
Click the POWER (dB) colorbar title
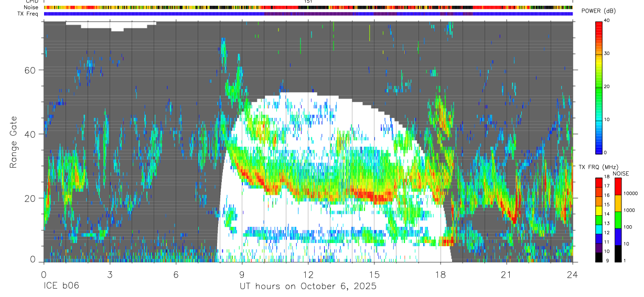[x=598, y=12]
